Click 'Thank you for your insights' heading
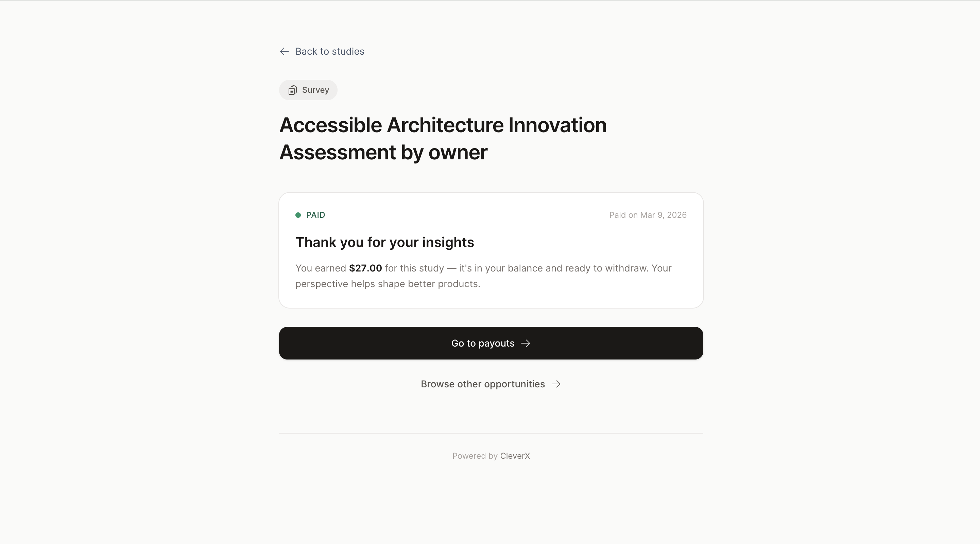 (384, 242)
